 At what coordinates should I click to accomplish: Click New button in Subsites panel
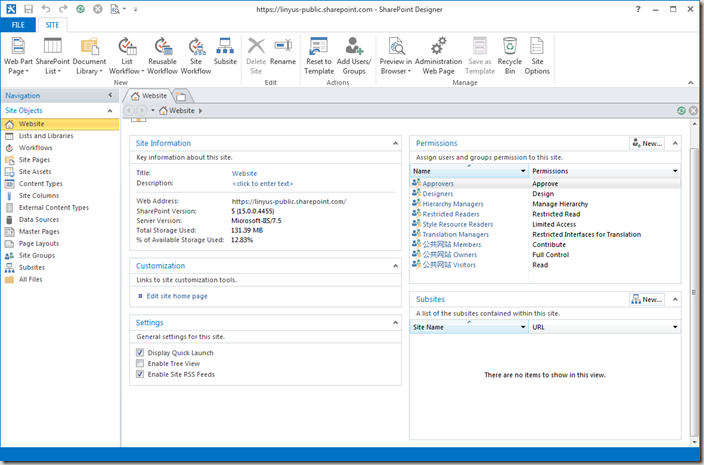click(x=647, y=299)
